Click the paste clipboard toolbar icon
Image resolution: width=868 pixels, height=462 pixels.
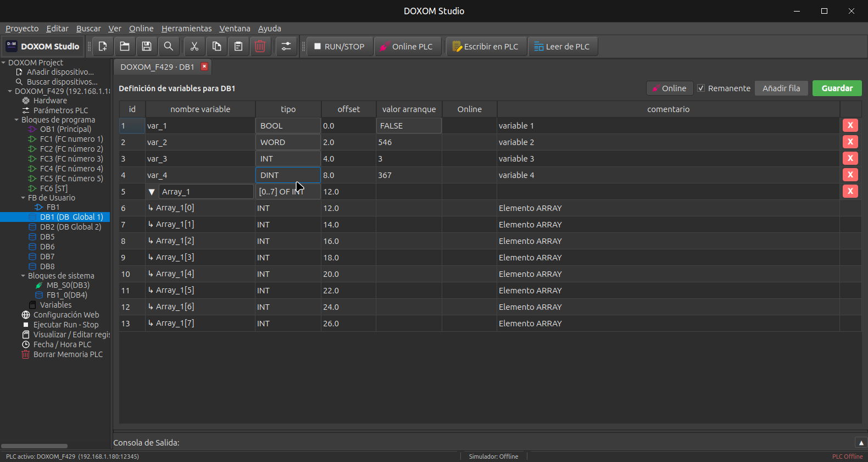coord(238,47)
